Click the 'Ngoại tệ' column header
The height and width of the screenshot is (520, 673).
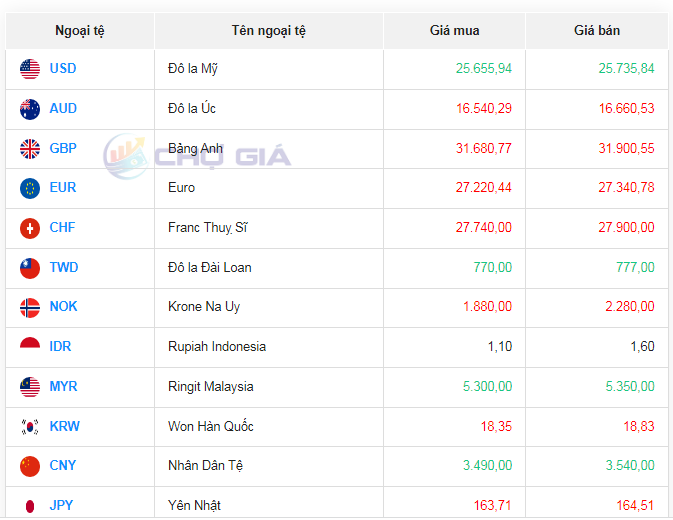(80, 31)
